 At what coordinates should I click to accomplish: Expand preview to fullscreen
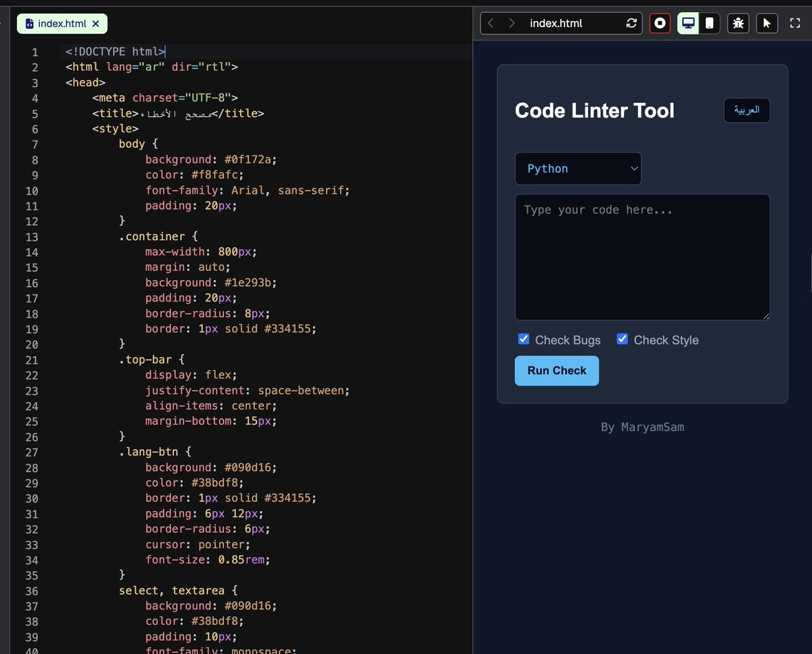tap(795, 23)
